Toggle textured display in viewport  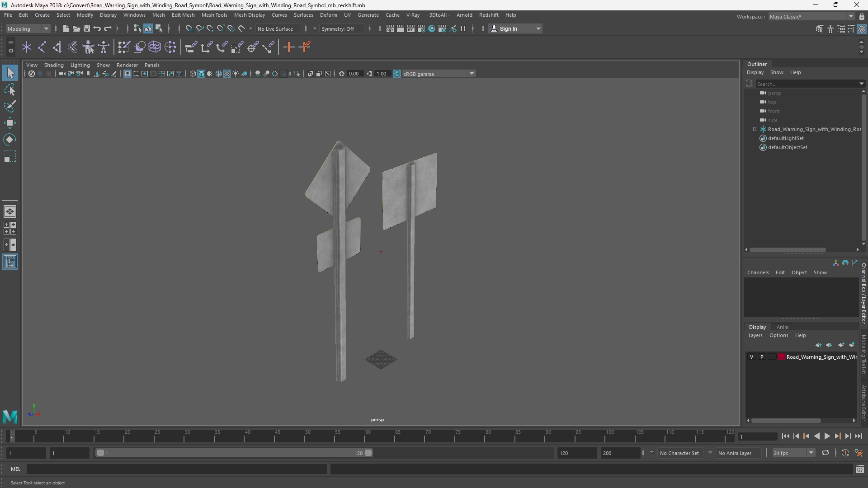[227, 74]
